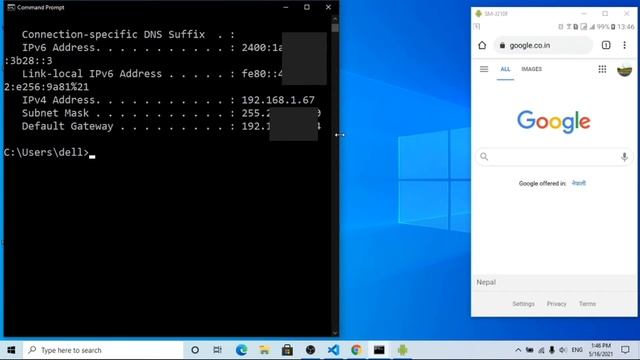This screenshot has width=640, height=360.
Task: Open the Settings link in Google footer
Action: point(523,304)
